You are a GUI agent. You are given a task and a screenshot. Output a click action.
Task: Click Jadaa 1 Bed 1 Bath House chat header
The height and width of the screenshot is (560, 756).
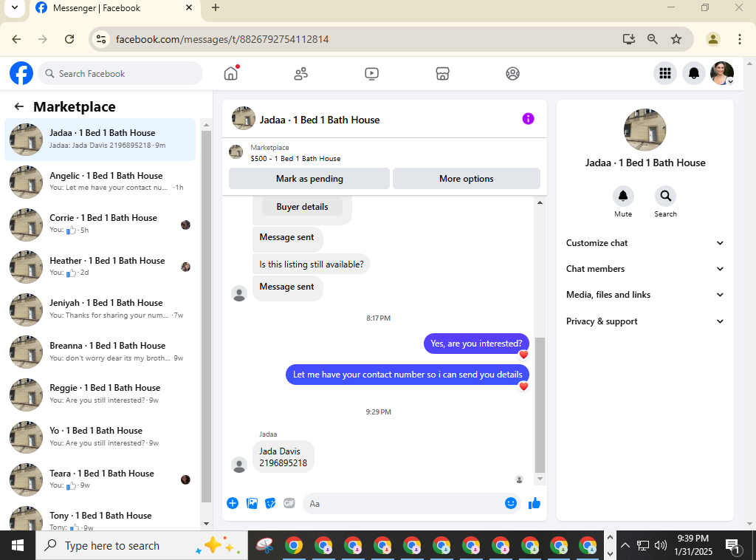click(x=319, y=120)
